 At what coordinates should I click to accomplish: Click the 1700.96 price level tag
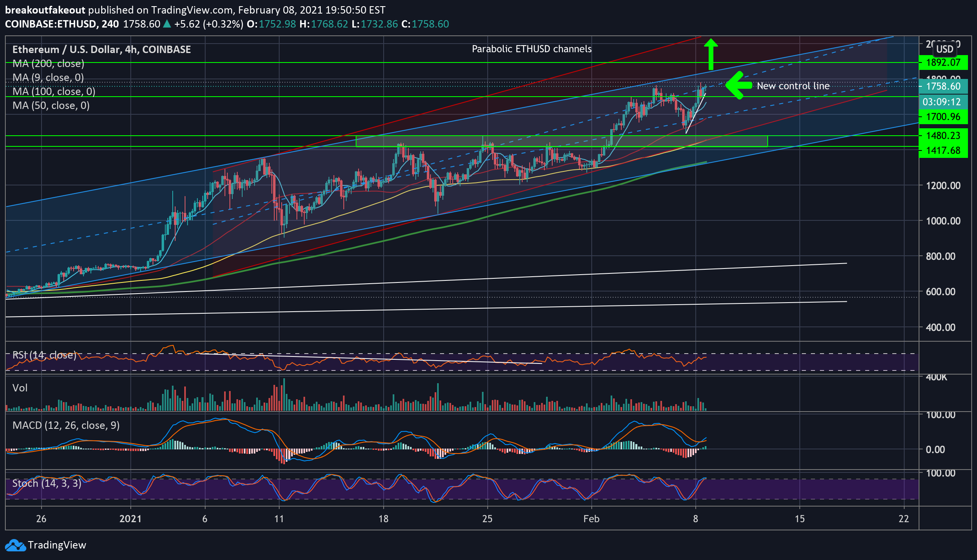click(943, 117)
